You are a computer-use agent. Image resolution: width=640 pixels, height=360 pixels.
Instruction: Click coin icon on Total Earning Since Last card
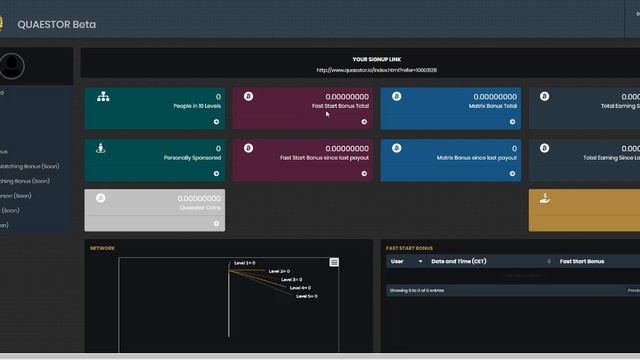(x=544, y=148)
